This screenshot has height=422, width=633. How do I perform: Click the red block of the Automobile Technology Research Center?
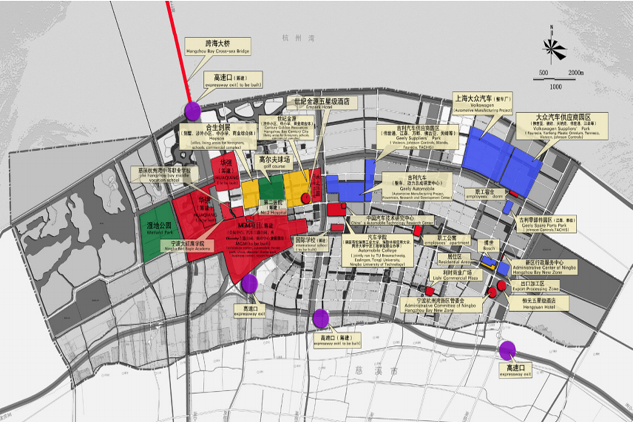337,209
